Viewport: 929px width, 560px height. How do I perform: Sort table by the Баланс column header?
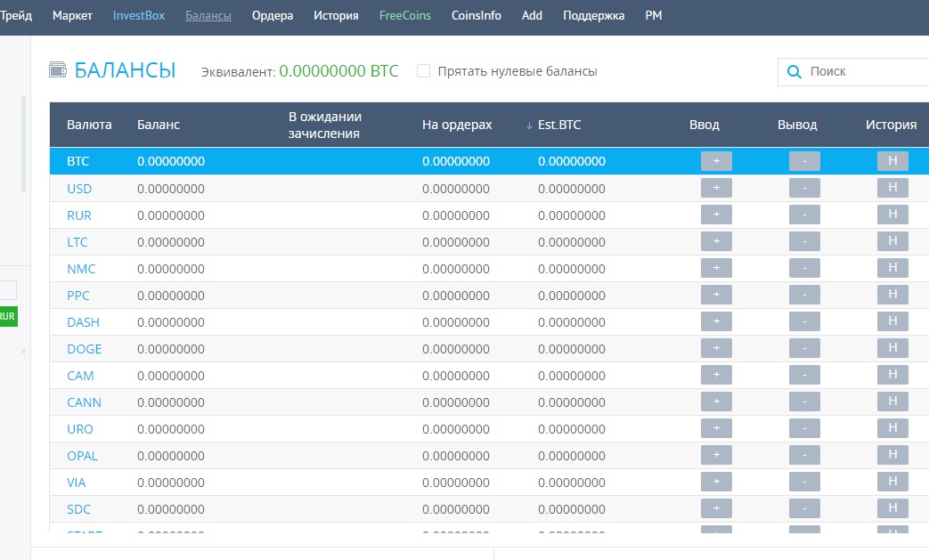(x=159, y=125)
